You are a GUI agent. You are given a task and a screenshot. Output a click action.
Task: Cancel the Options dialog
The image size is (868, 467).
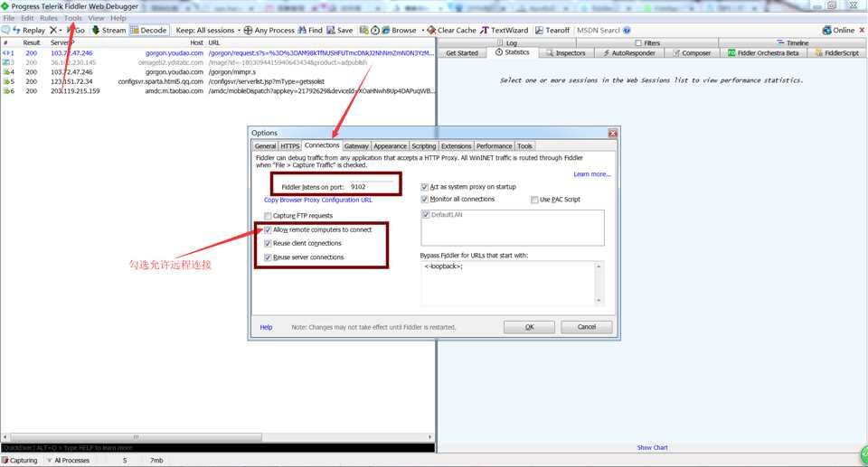point(587,327)
